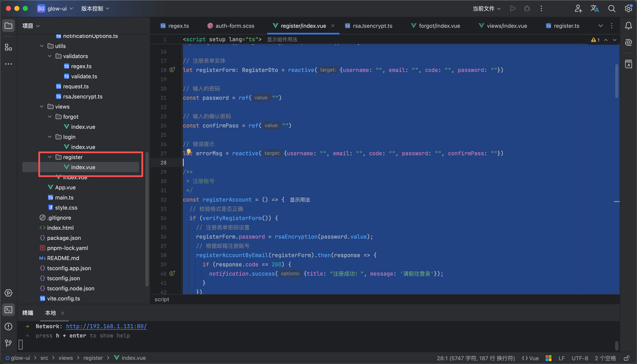Collapse the validators folder
This screenshot has width=637, height=364.
click(x=50, y=56)
